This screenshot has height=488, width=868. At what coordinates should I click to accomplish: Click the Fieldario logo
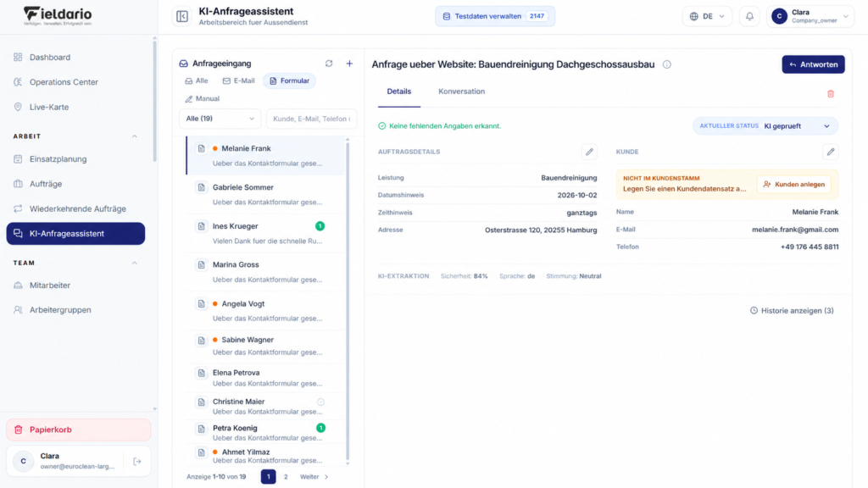click(x=58, y=16)
